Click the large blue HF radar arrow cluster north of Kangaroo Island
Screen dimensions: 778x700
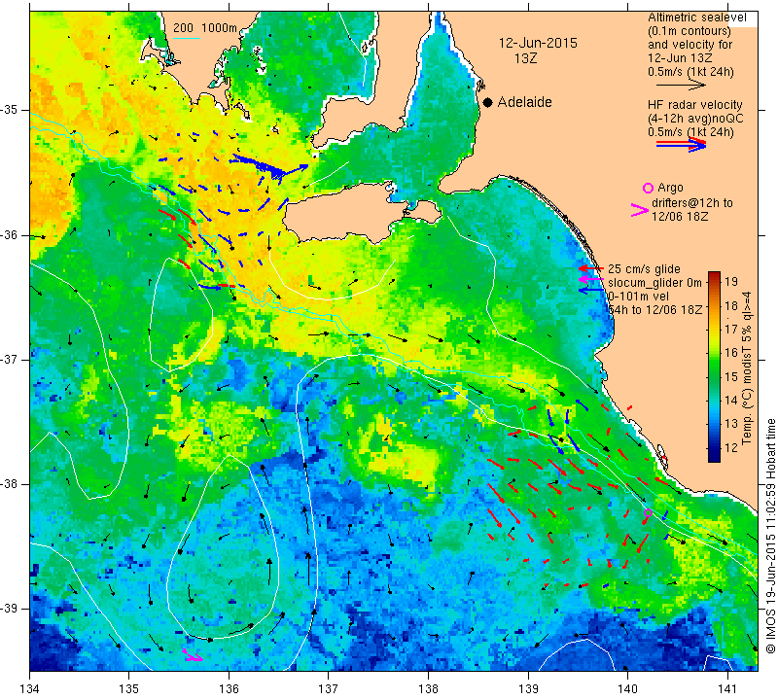click(x=270, y=167)
